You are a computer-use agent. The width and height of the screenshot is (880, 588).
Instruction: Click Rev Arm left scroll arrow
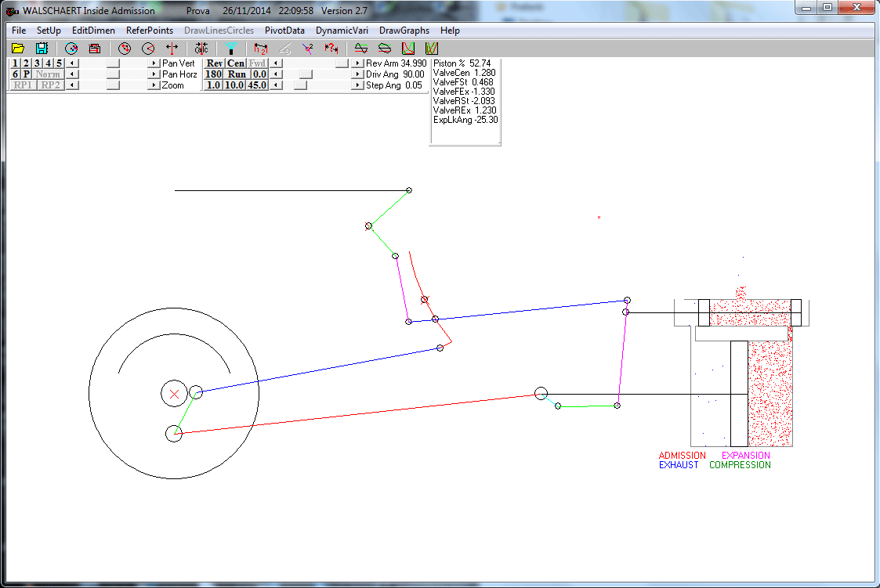[277, 63]
